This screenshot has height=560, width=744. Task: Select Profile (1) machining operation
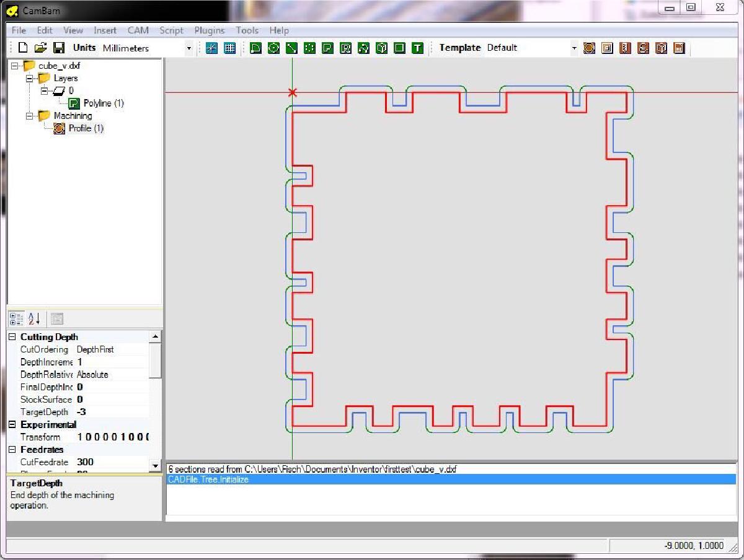point(86,128)
